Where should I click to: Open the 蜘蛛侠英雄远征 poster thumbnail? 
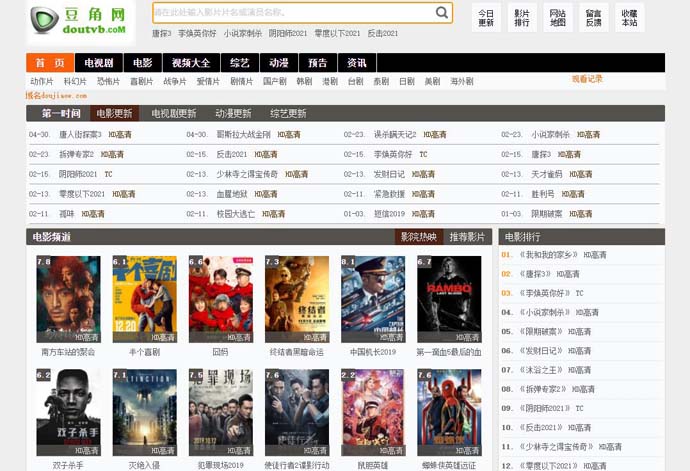point(449,412)
